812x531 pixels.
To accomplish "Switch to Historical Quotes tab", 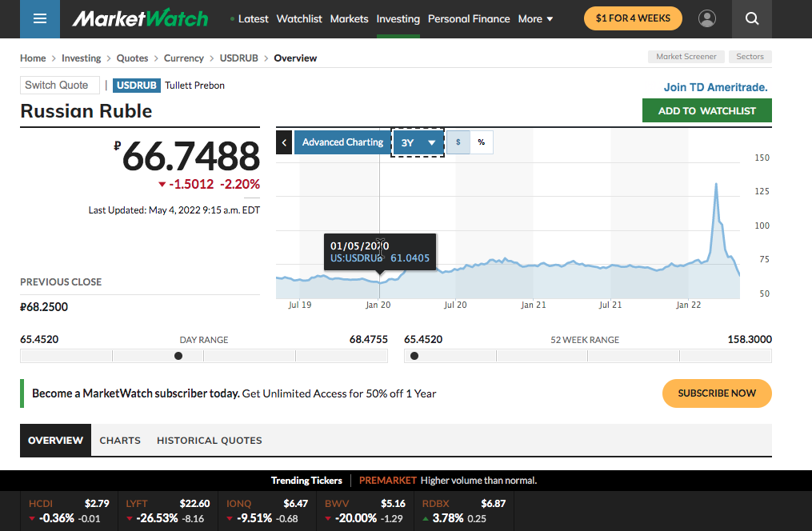I will click(210, 441).
